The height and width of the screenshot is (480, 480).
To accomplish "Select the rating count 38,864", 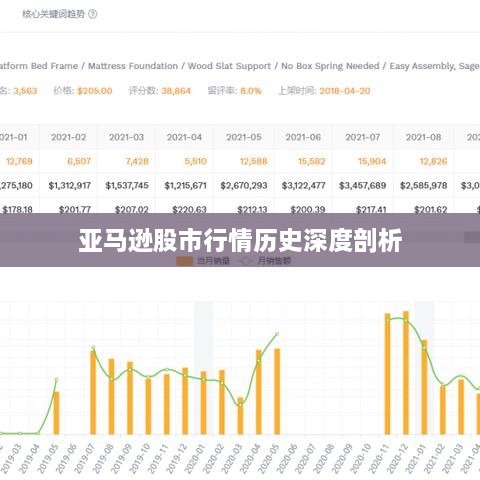I will [x=176, y=91].
